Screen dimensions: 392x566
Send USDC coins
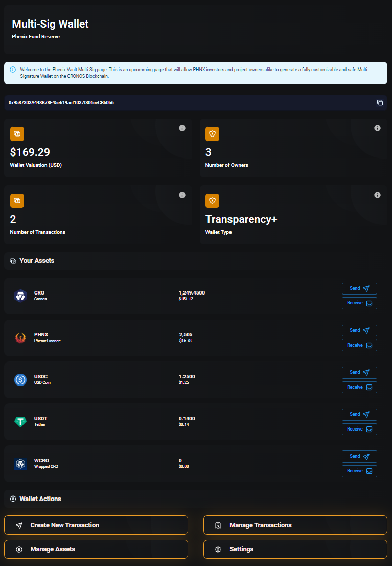[x=359, y=372]
